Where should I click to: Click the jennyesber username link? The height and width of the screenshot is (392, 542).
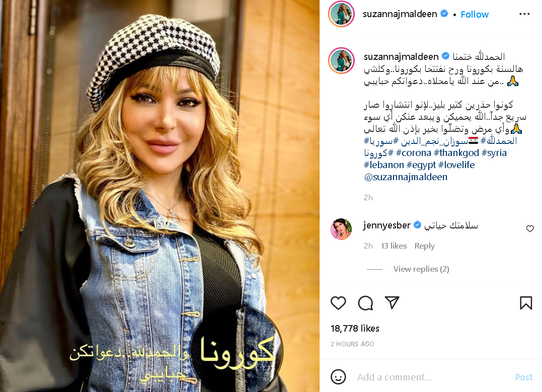(x=386, y=225)
